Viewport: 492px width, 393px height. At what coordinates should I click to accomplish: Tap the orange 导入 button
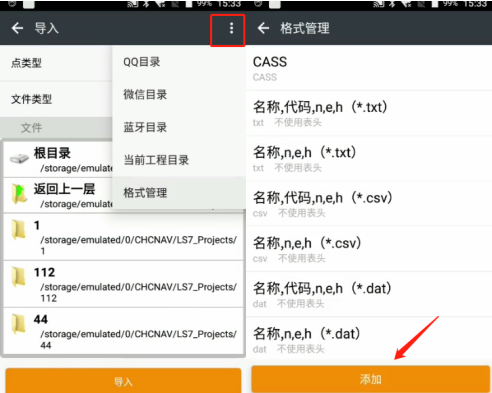point(123,381)
